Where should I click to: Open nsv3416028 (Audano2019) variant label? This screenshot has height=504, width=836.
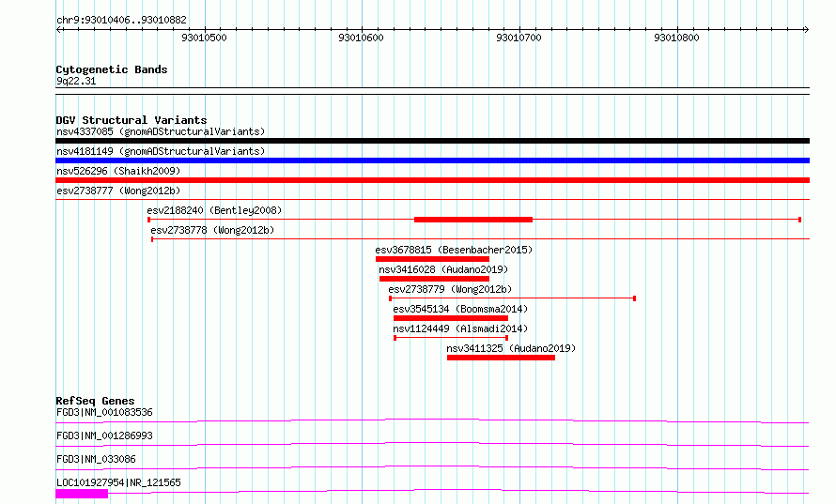(443, 269)
